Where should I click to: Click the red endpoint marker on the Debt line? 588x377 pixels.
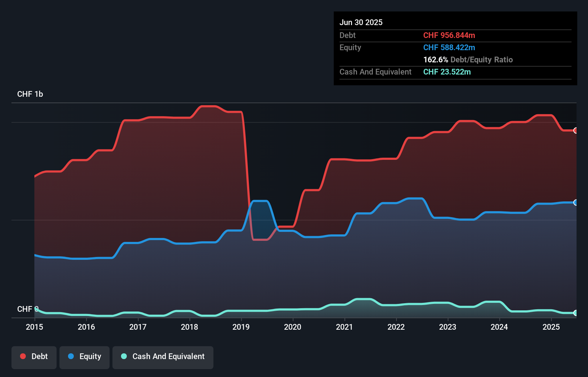tap(575, 131)
